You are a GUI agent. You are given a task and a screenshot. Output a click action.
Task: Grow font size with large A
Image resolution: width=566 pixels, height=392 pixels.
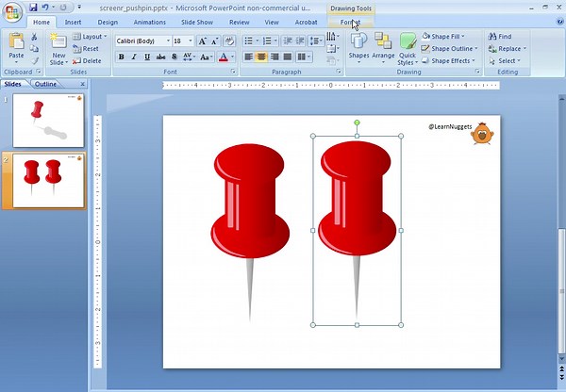203,41
